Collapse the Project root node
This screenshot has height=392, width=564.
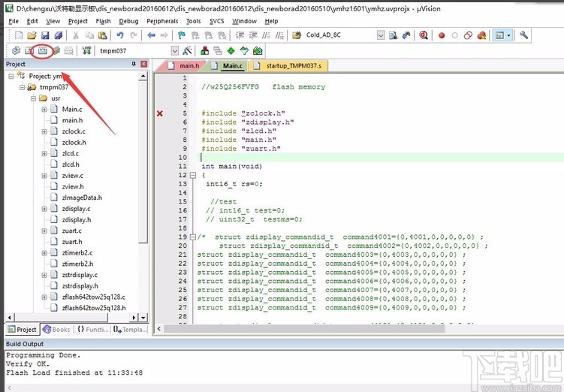pos(11,77)
